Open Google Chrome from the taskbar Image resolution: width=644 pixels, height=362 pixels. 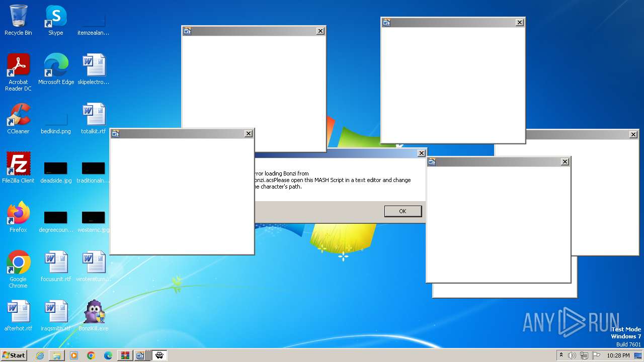point(91,355)
